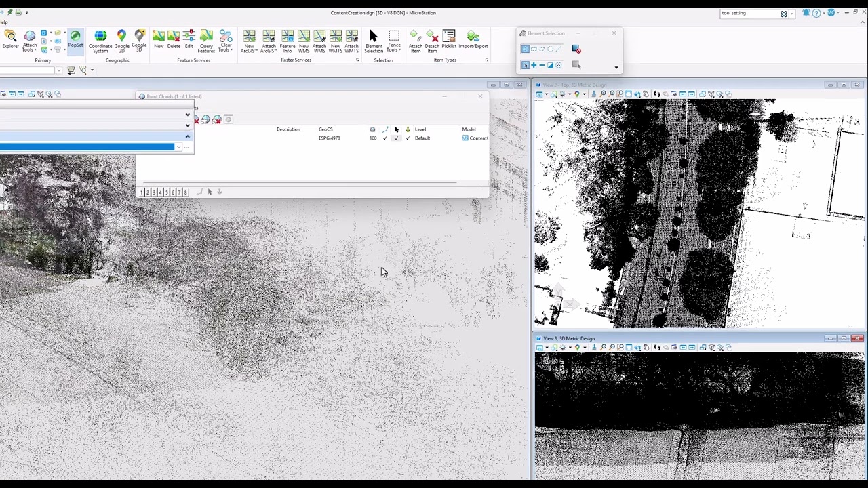Select Circle selection method in Element Selection

(x=550, y=49)
